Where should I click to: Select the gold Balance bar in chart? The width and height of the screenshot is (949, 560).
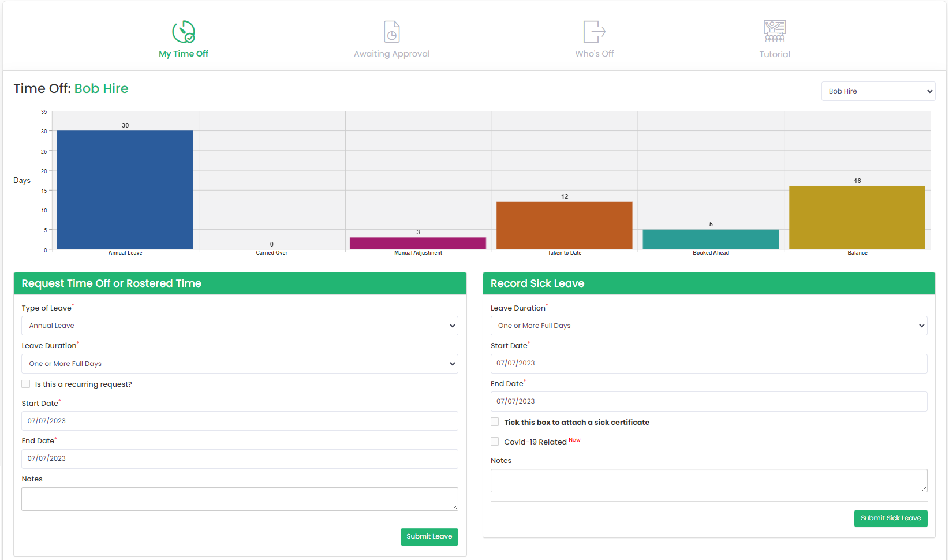tap(857, 218)
